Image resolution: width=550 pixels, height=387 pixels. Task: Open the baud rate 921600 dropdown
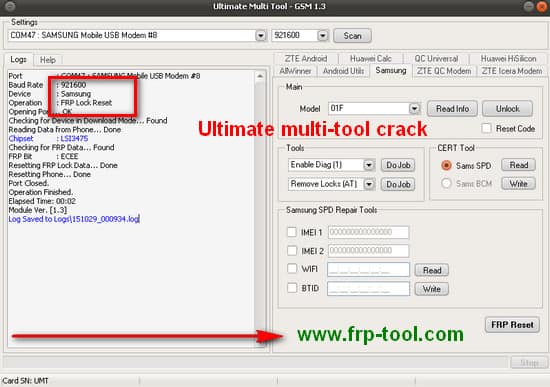322,35
